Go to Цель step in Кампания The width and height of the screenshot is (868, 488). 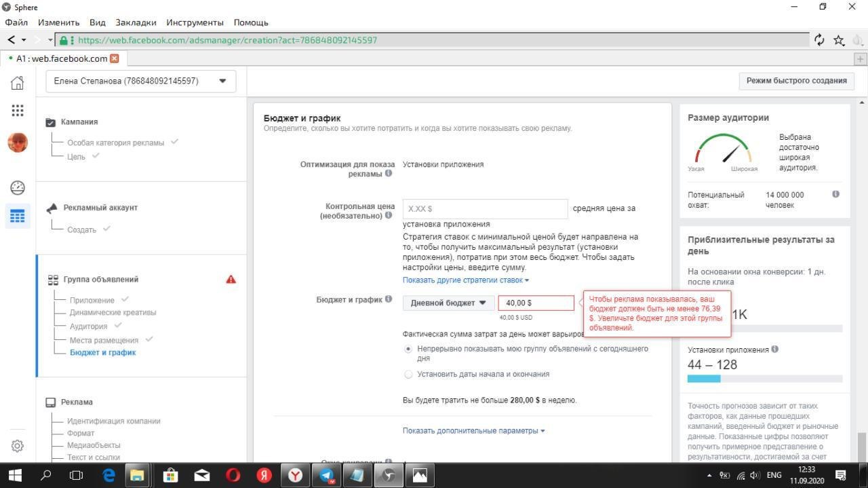pos(76,156)
